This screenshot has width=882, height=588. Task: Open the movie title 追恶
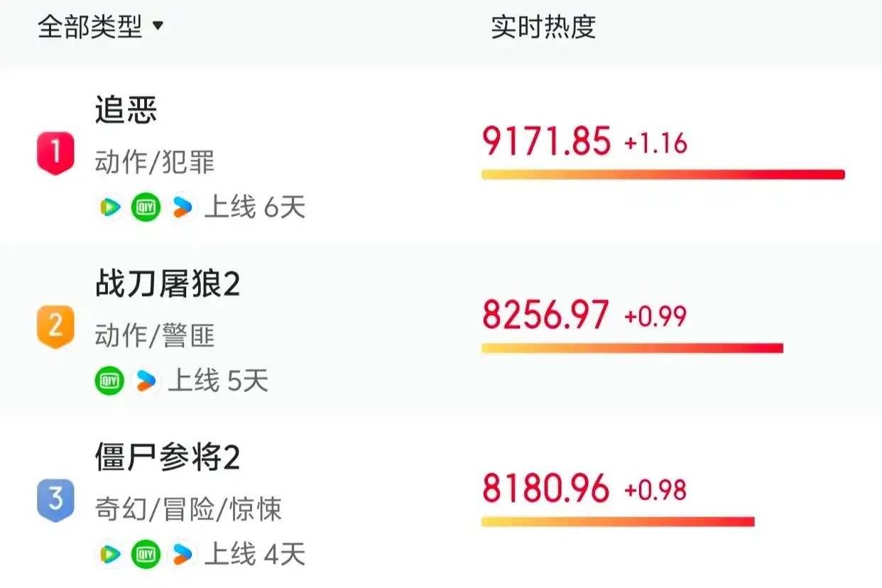tap(126, 111)
